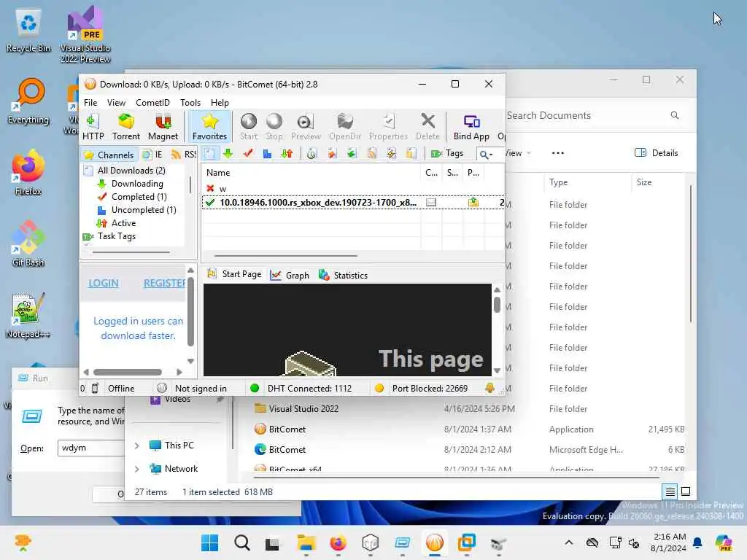
Task: Show hidden system tray icons chevron
Action: click(x=569, y=542)
